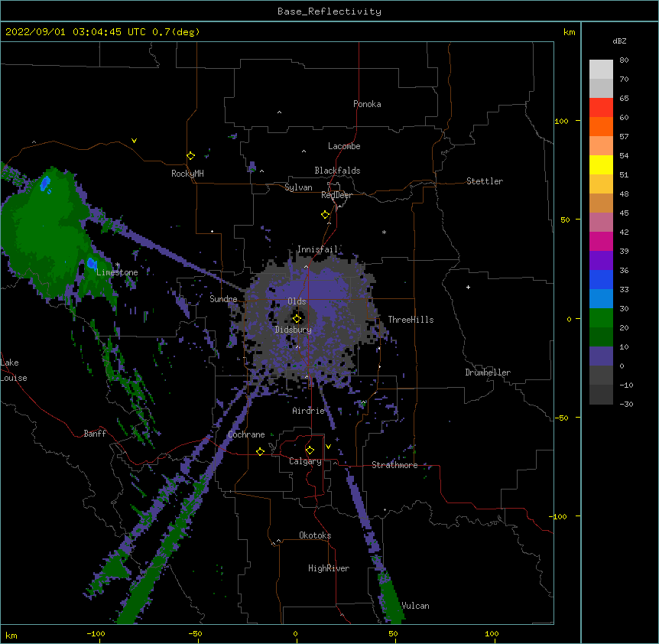Click the magenta 42-39 dBZ legend swatch

(x=601, y=241)
